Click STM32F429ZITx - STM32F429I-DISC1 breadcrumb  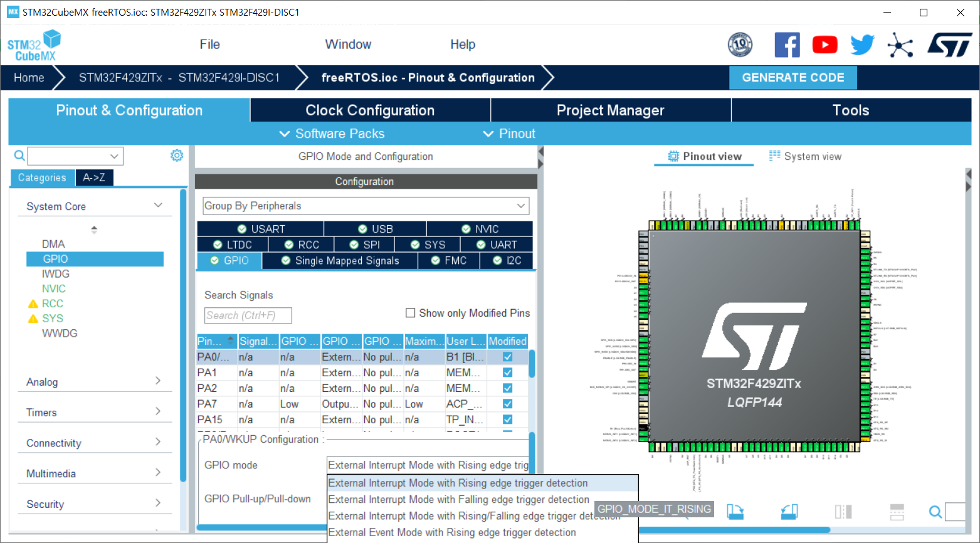point(179,78)
